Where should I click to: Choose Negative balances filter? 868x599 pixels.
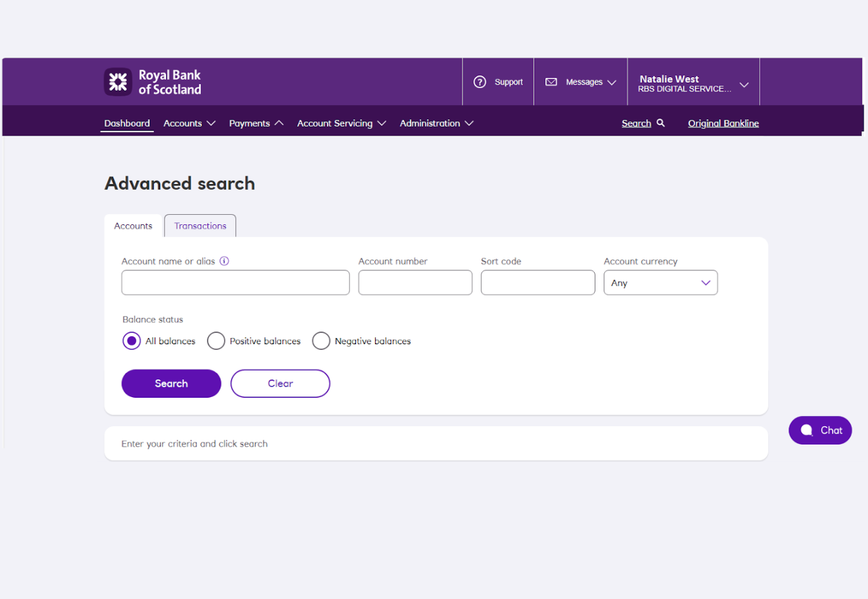pos(321,341)
